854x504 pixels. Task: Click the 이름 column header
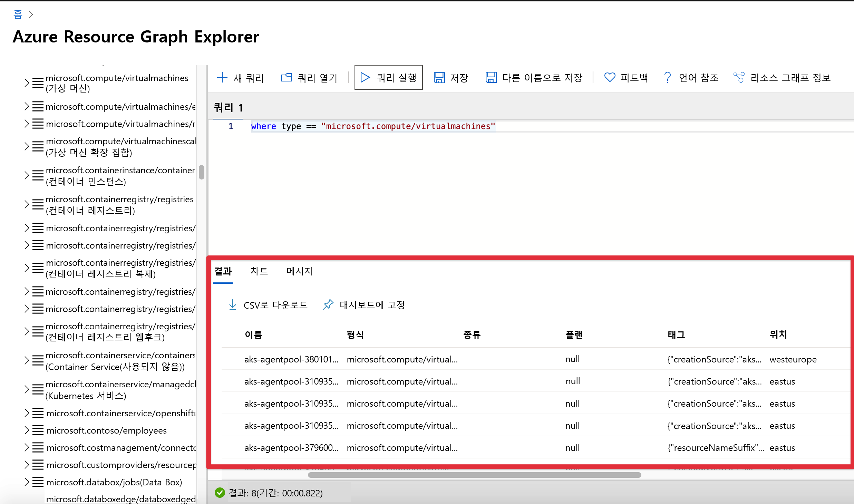coord(253,335)
